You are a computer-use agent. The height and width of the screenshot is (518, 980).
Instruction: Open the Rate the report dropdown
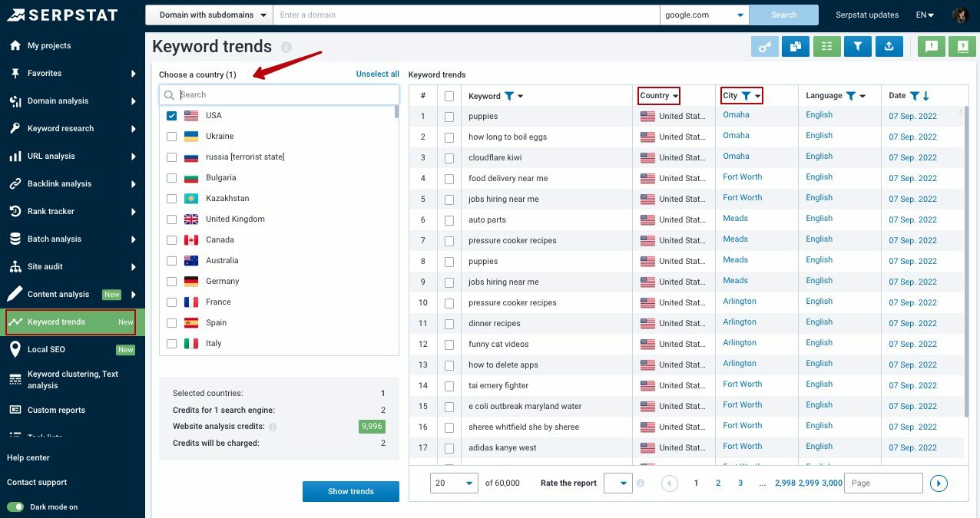pyautogui.click(x=617, y=483)
